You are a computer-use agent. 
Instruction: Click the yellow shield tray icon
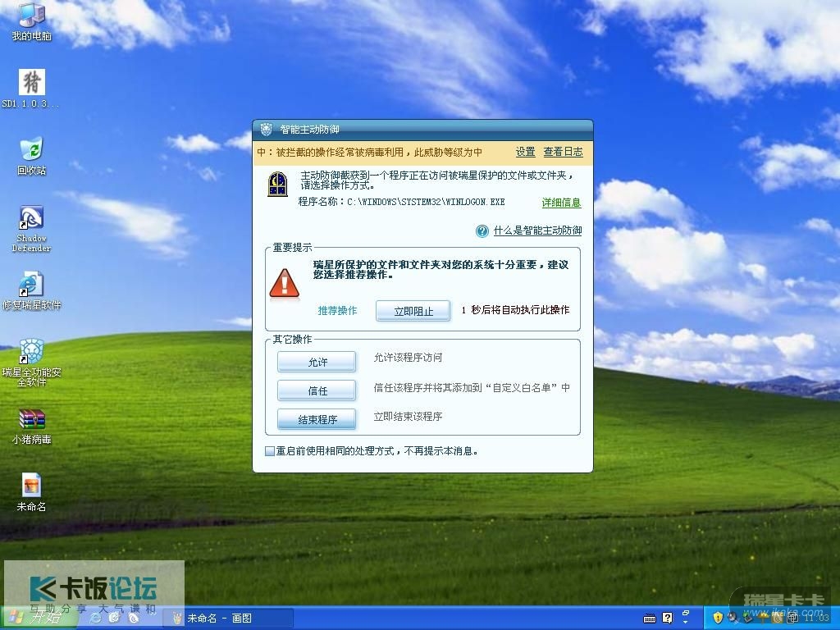coord(718,618)
